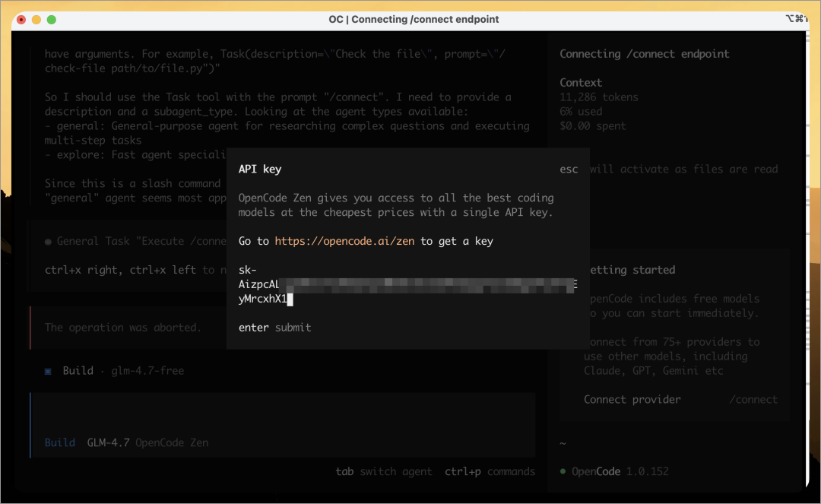Open the opencode.ai/zen link
The image size is (821, 504).
[344, 241]
